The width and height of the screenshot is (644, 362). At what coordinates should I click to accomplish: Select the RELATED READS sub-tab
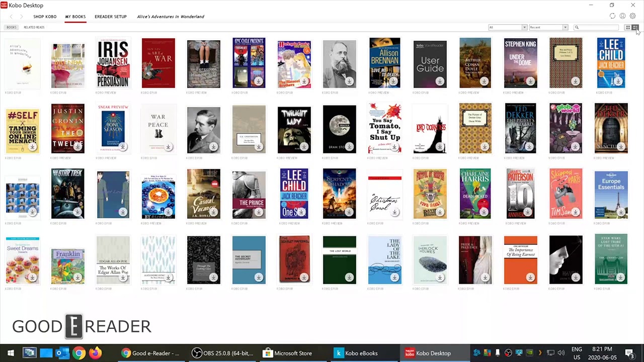coord(34,27)
